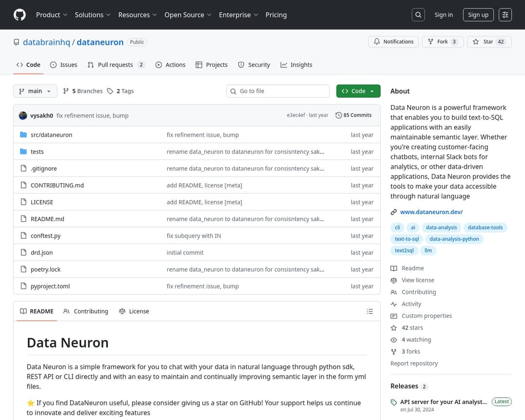Focus the Go to file search field
The image size is (525, 420).
[282, 91]
